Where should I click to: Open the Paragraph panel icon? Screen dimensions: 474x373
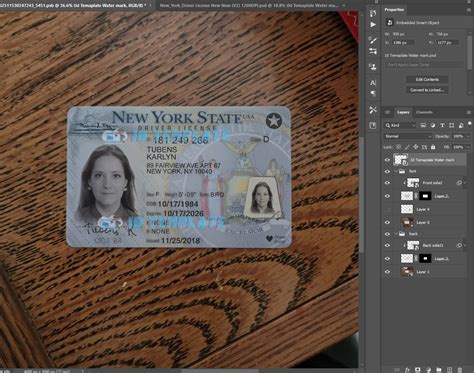click(373, 93)
